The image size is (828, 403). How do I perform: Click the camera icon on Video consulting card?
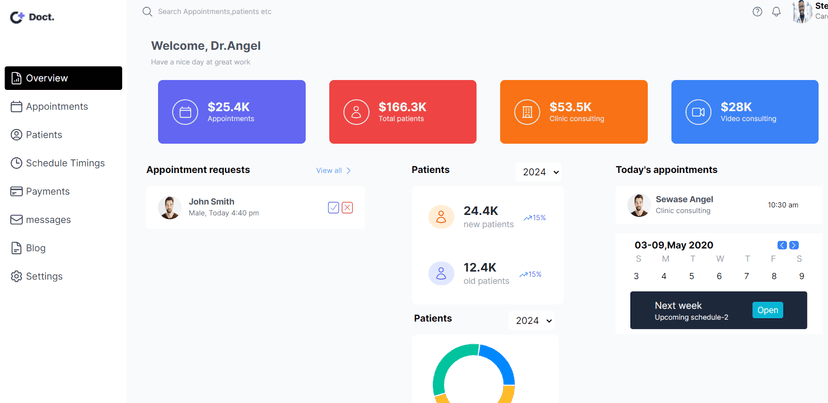point(698,112)
